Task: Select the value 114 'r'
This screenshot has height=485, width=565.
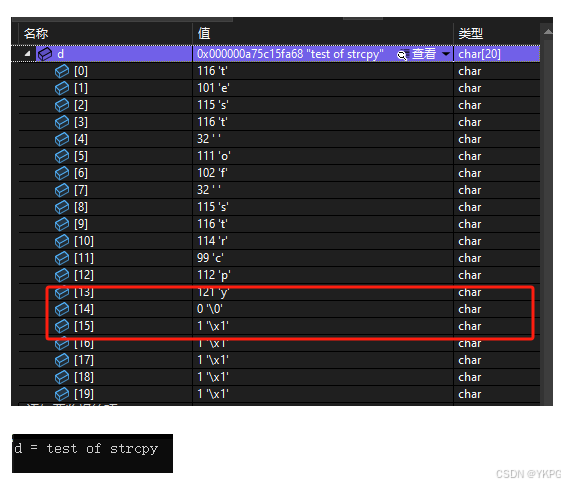Action: click(212, 241)
